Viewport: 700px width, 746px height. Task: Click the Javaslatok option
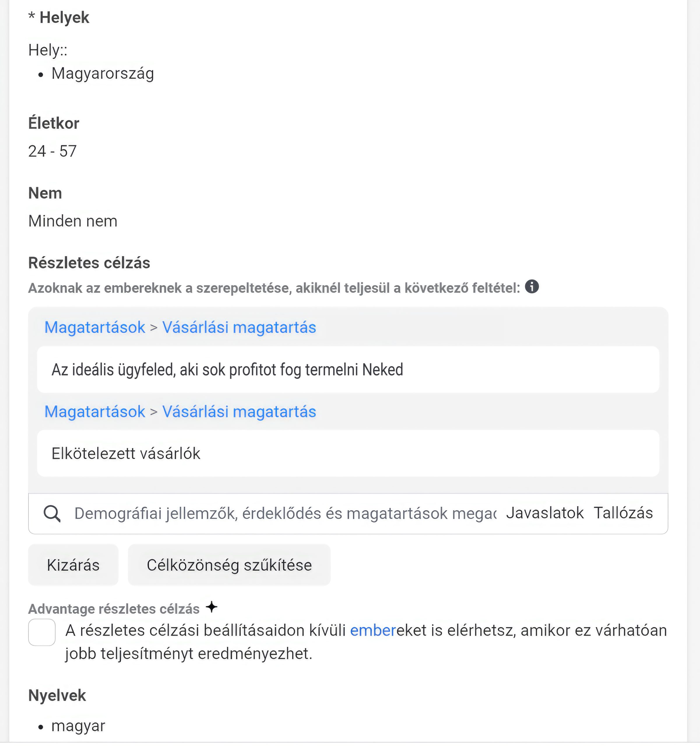545,513
